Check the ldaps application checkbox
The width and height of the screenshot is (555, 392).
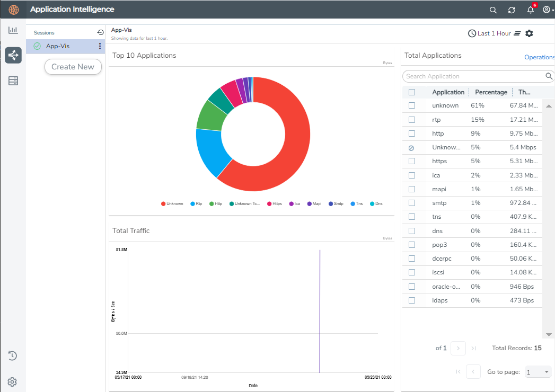pos(412,300)
